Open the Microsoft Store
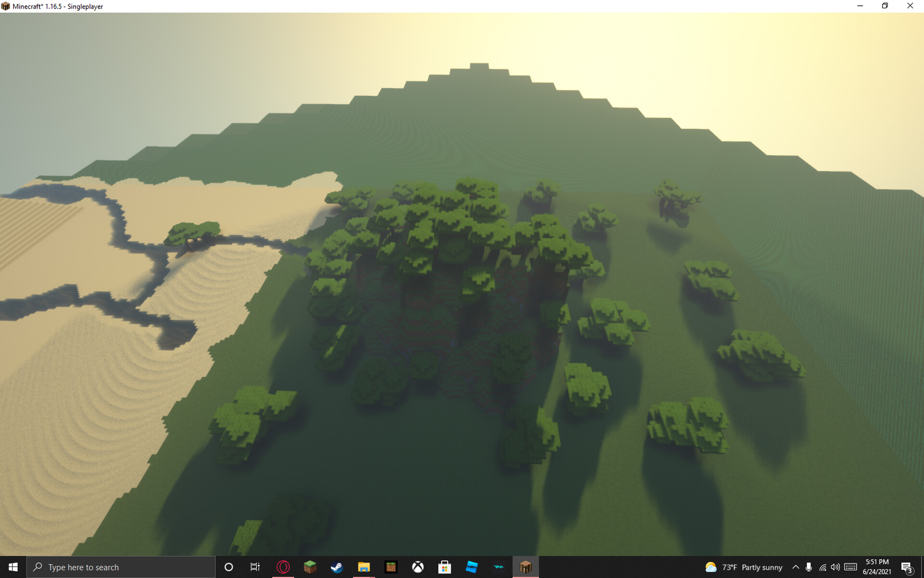 [x=445, y=567]
